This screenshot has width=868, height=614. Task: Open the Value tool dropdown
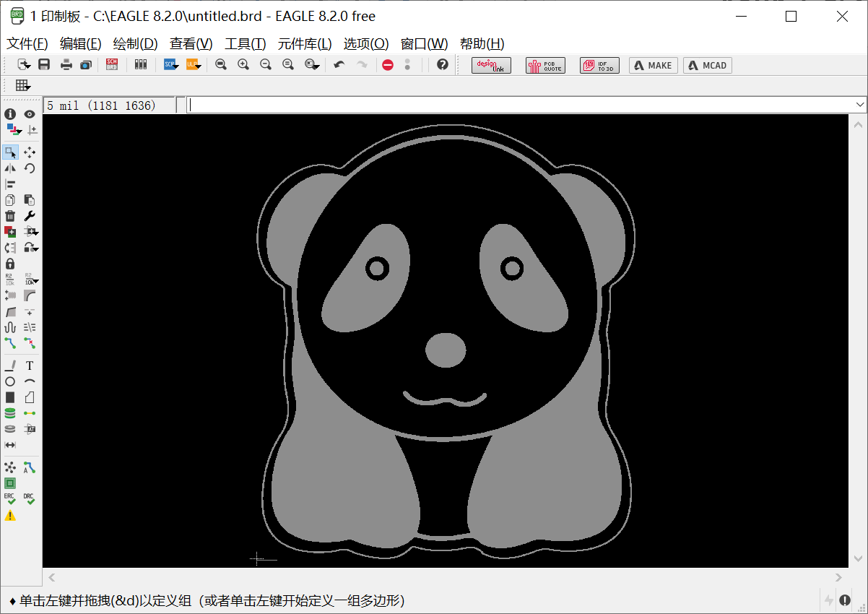(31, 280)
